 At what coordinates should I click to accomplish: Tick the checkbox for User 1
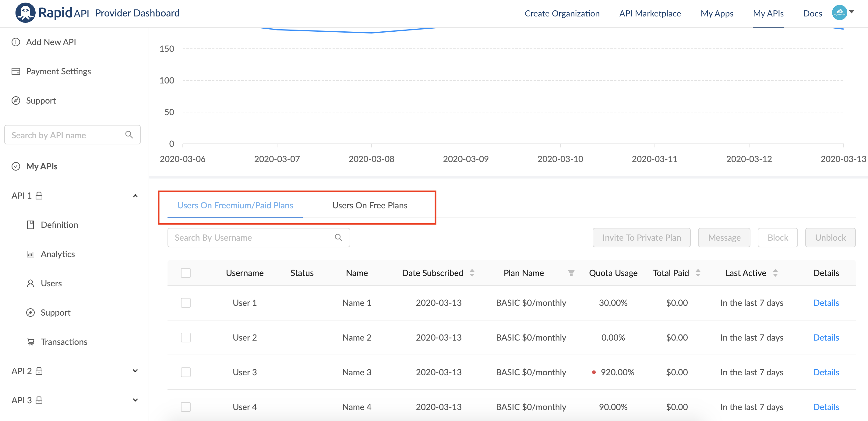[x=186, y=303]
